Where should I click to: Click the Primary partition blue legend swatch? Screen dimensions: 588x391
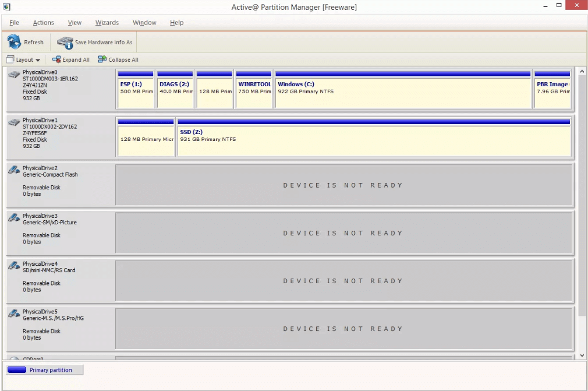[x=17, y=370]
